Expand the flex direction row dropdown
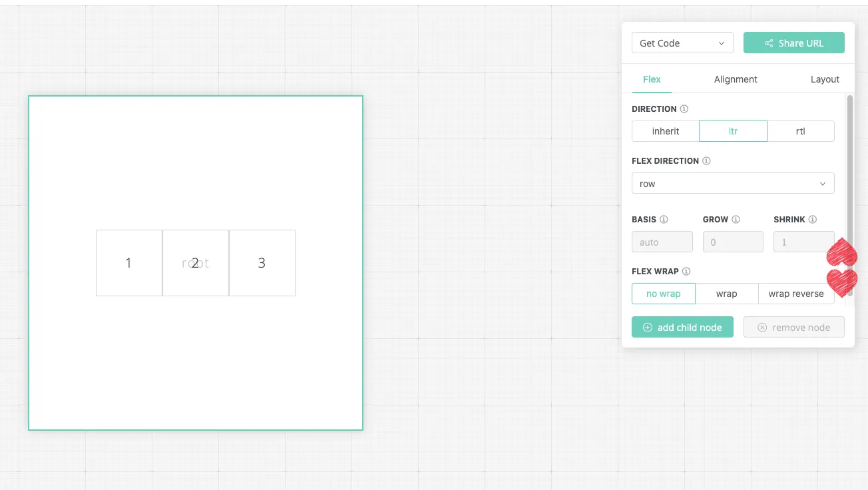Screen dimensions: 868x490 pos(732,184)
